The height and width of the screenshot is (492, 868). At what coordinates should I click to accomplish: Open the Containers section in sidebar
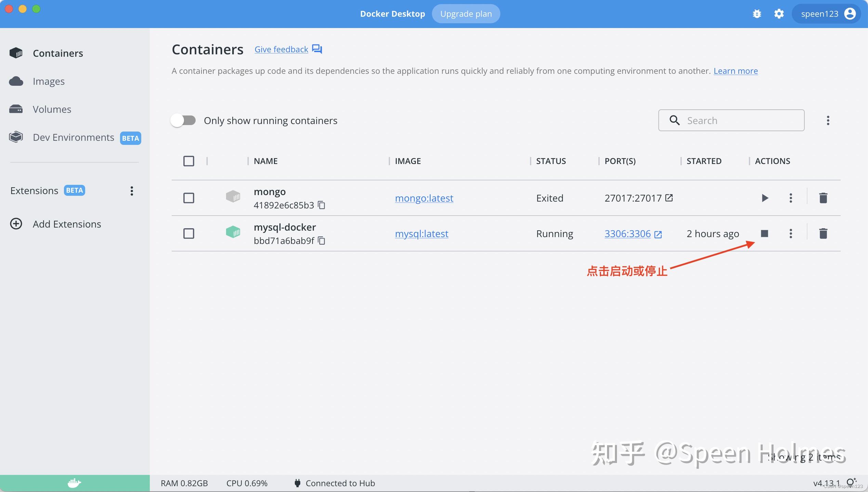(57, 53)
